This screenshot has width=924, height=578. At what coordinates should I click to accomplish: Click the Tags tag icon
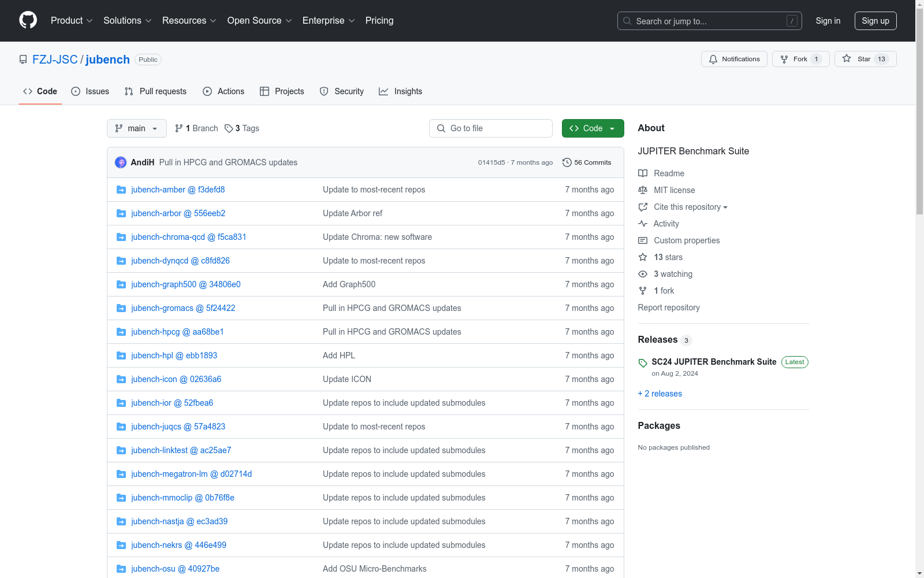(229, 128)
